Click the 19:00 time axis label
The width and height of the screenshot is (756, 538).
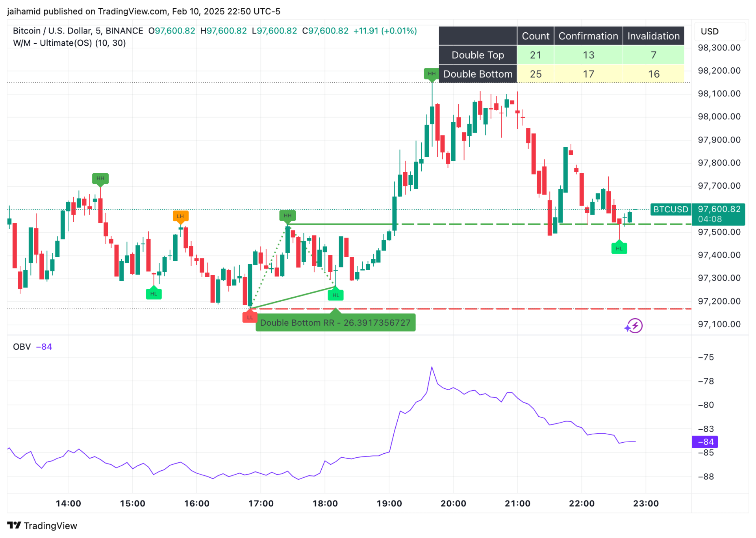(x=389, y=503)
